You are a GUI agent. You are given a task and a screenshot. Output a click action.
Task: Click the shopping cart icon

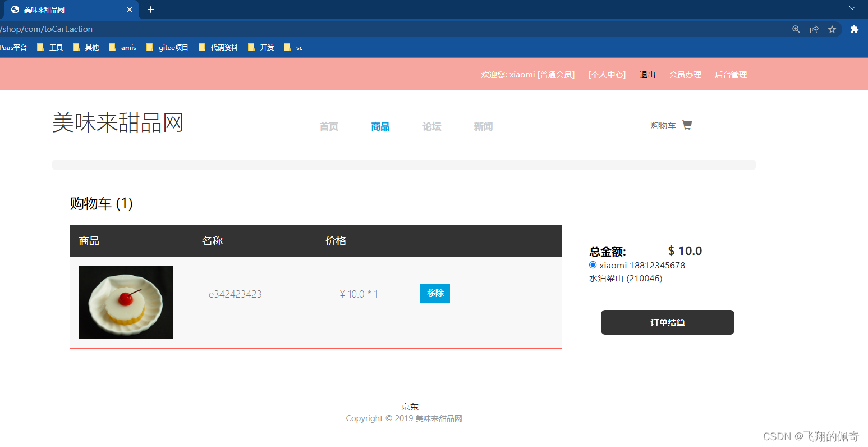click(687, 125)
